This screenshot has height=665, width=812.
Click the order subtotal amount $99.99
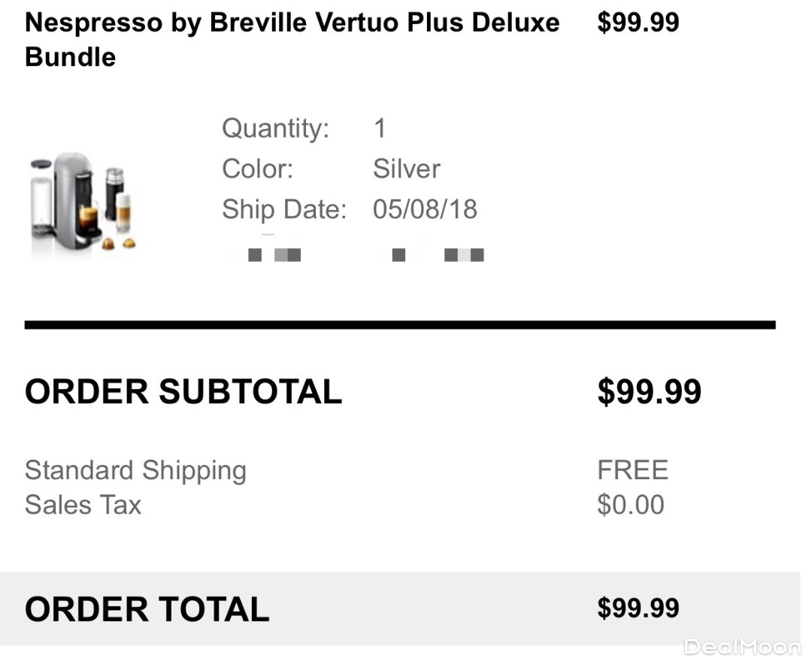click(649, 392)
